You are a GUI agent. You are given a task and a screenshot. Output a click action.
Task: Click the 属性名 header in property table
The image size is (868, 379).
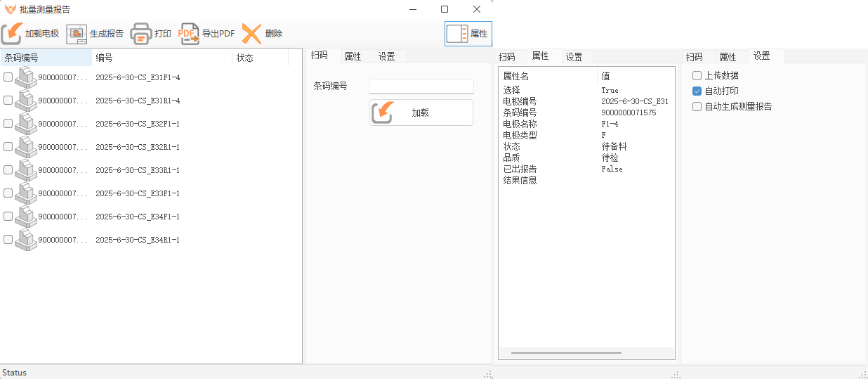[548, 76]
